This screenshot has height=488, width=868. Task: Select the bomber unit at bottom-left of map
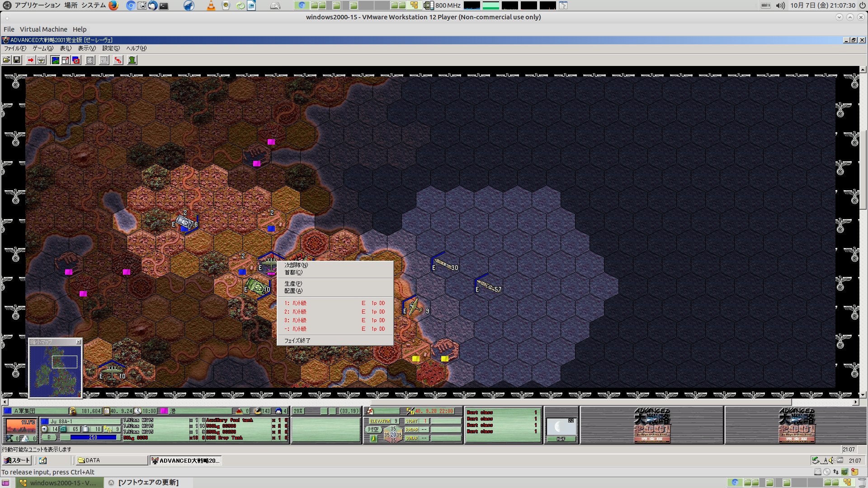[x=112, y=373]
